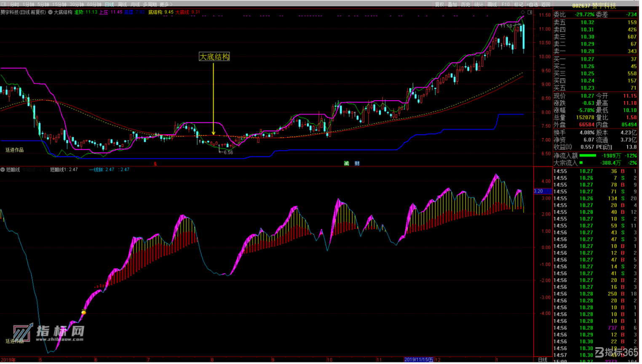Click the 净流入额 value -1989万
This screenshot has width=642, height=364.
click(x=611, y=156)
